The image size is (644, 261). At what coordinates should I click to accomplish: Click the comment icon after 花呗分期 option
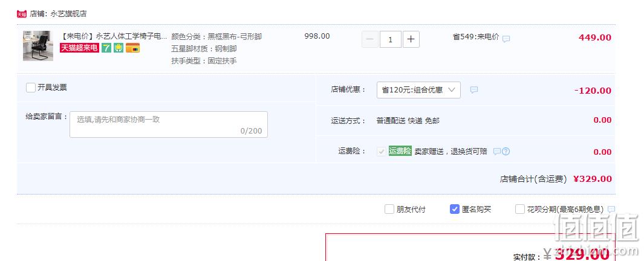[611, 209]
